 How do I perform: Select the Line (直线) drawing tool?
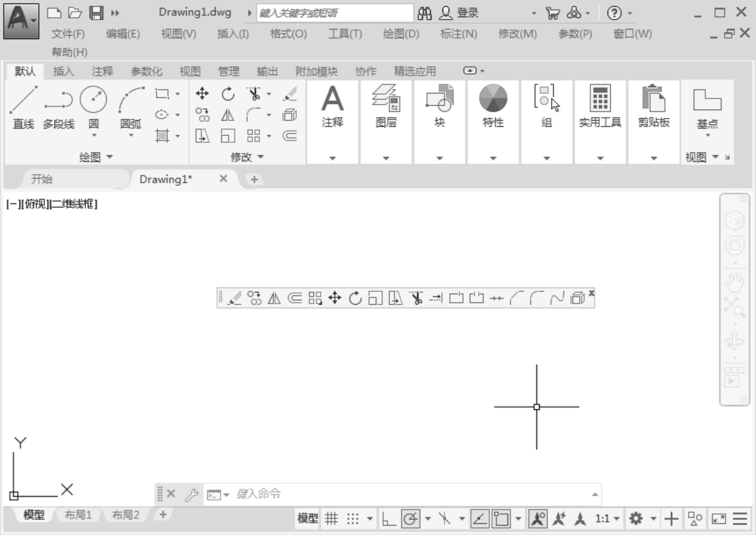coord(23,107)
